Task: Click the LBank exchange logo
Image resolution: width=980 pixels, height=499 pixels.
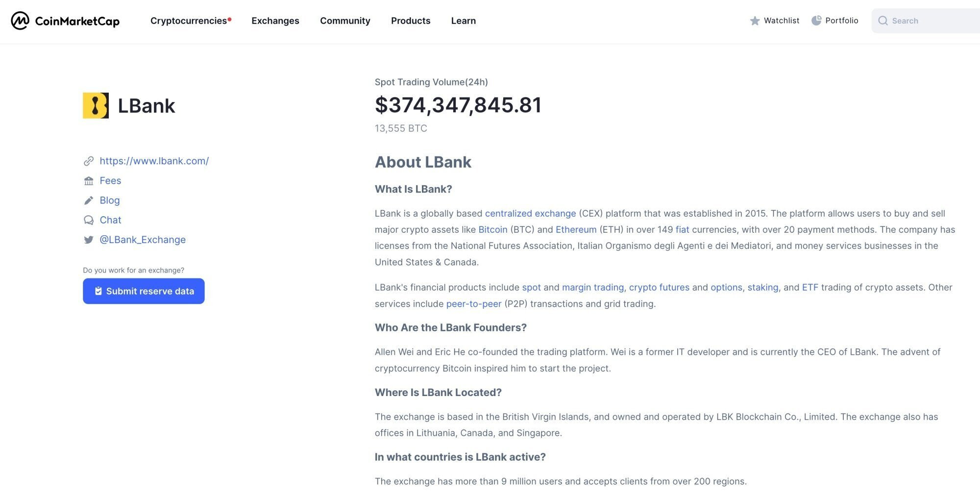Action: point(96,105)
